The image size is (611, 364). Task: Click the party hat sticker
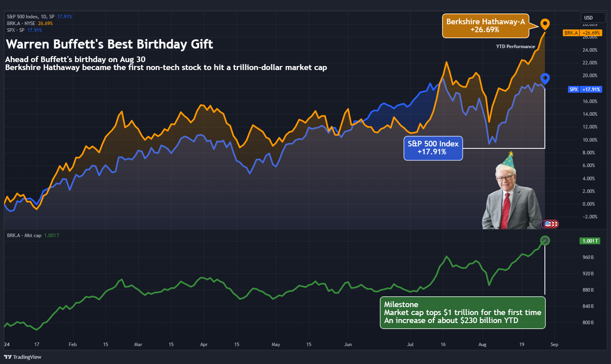(x=509, y=160)
